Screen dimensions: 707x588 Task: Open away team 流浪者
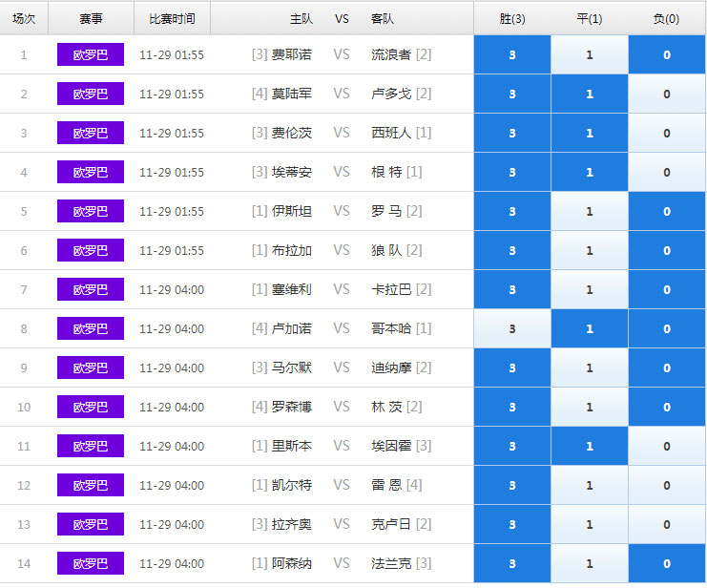391,54
